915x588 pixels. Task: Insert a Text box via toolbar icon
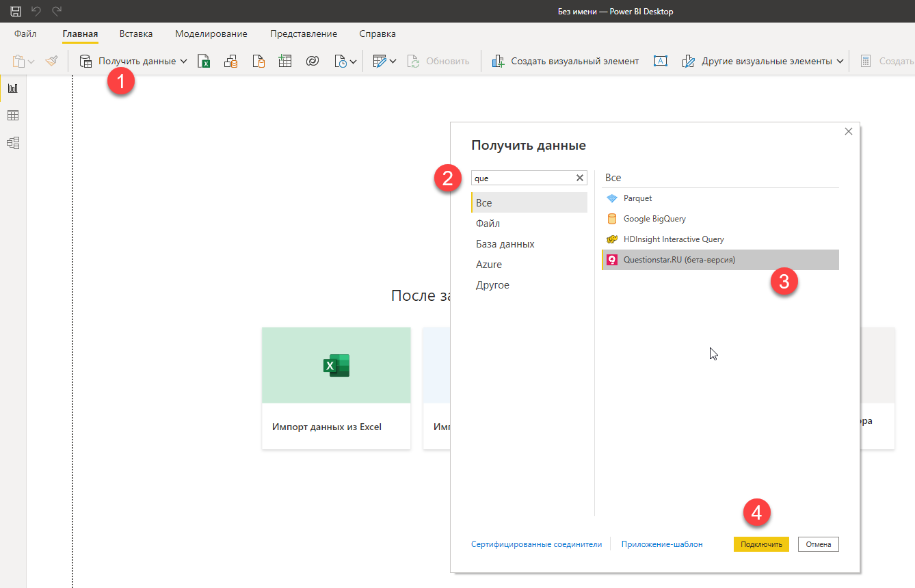[661, 61]
